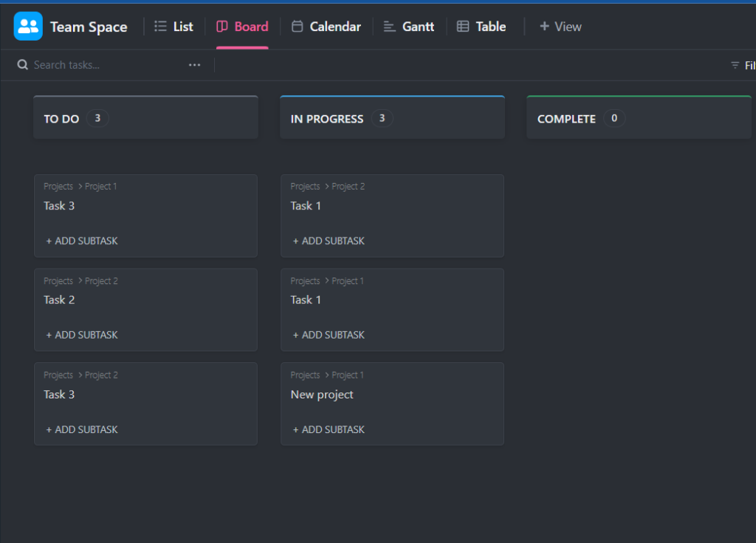Click ADD SUBTASK on the New project card
This screenshot has width=756, height=543.
[329, 429]
